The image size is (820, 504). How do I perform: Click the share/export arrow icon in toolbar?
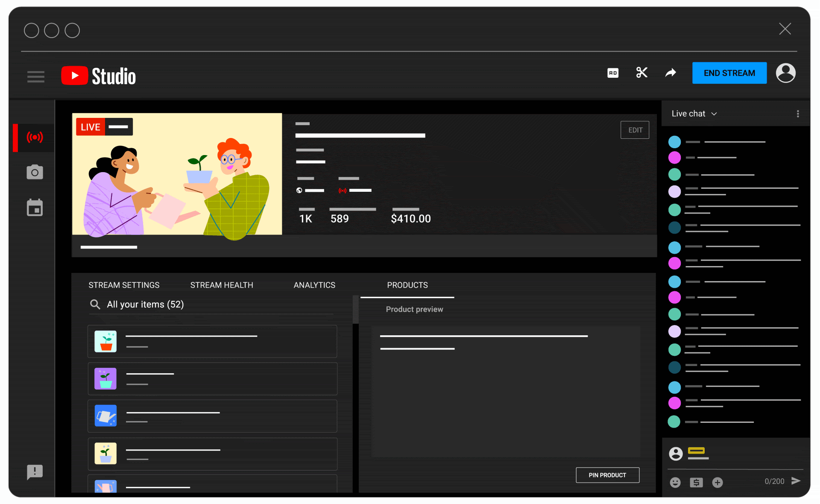672,73
